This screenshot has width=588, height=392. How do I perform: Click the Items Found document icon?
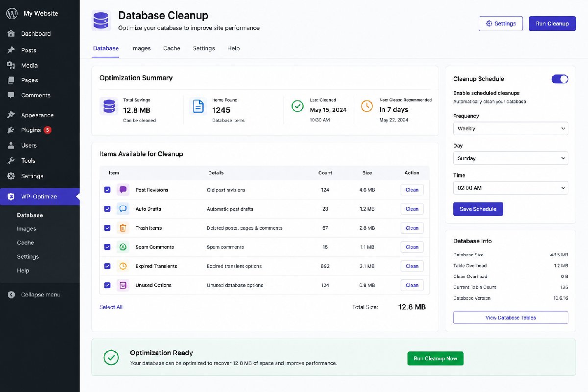click(x=198, y=106)
